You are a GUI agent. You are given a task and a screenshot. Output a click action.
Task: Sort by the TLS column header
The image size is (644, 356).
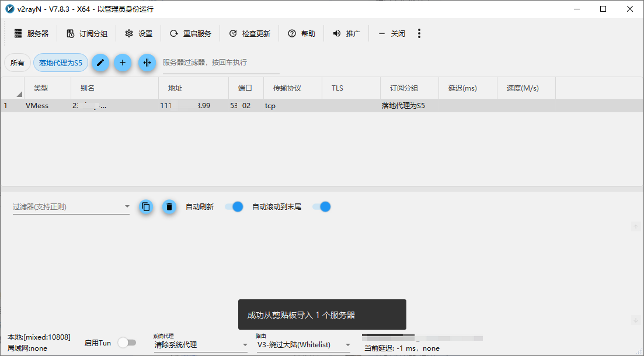(351, 88)
